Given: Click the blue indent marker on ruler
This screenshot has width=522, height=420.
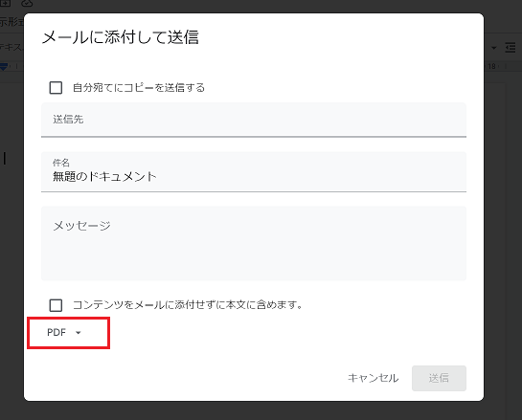Looking at the screenshot, I should [x=3, y=67].
